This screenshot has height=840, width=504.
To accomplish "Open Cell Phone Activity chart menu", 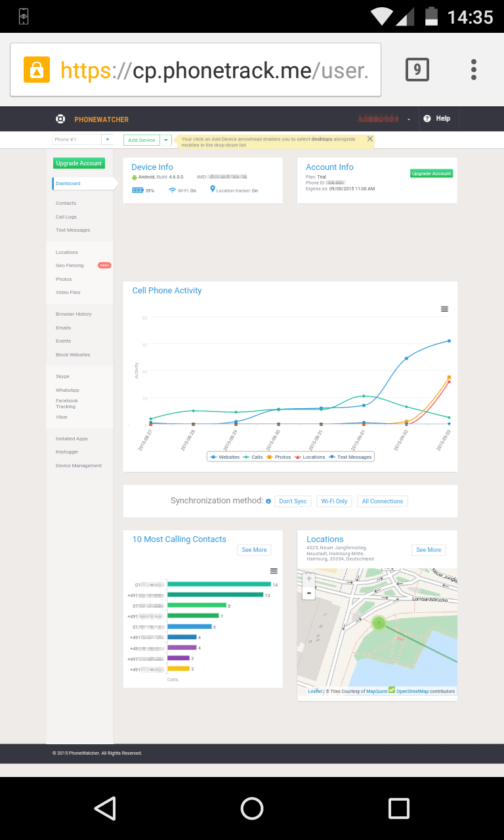I will point(444,309).
